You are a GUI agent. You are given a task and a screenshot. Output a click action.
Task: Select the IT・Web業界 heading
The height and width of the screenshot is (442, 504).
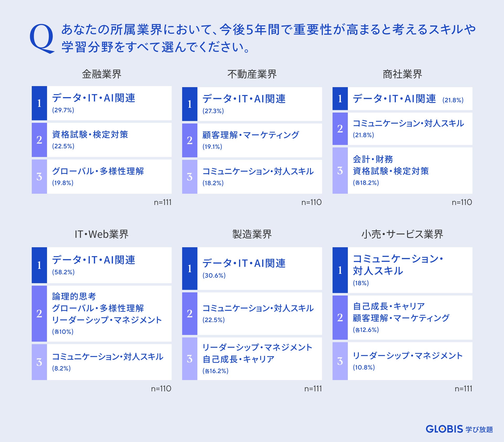tap(102, 234)
